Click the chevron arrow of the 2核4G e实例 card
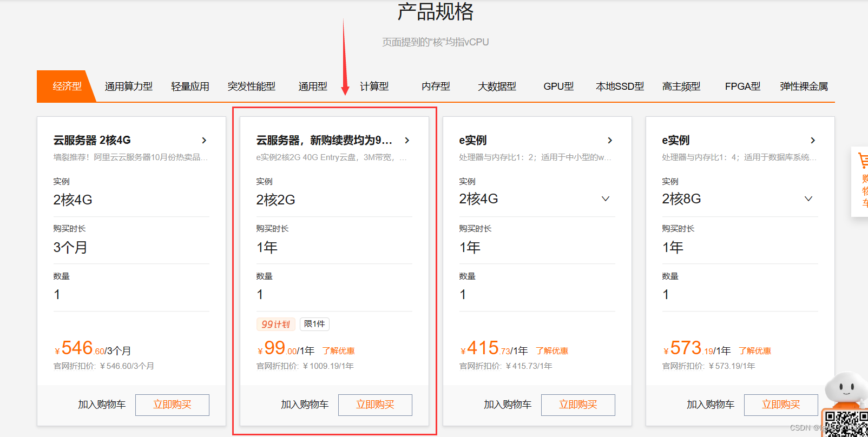Image resolution: width=868 pixels, height=437 pixels. click(x=610, y=140)
